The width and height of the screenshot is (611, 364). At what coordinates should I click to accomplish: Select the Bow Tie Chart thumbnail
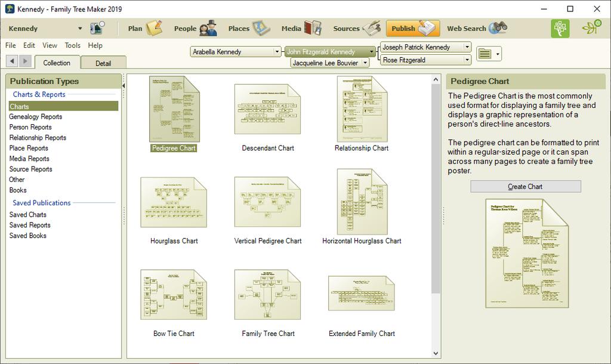tap(174, 295)
